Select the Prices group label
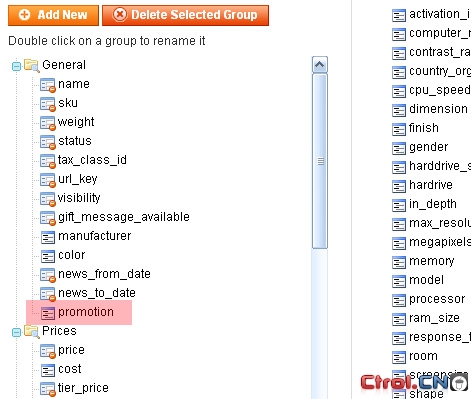471x399 pixels. (59, 331)
